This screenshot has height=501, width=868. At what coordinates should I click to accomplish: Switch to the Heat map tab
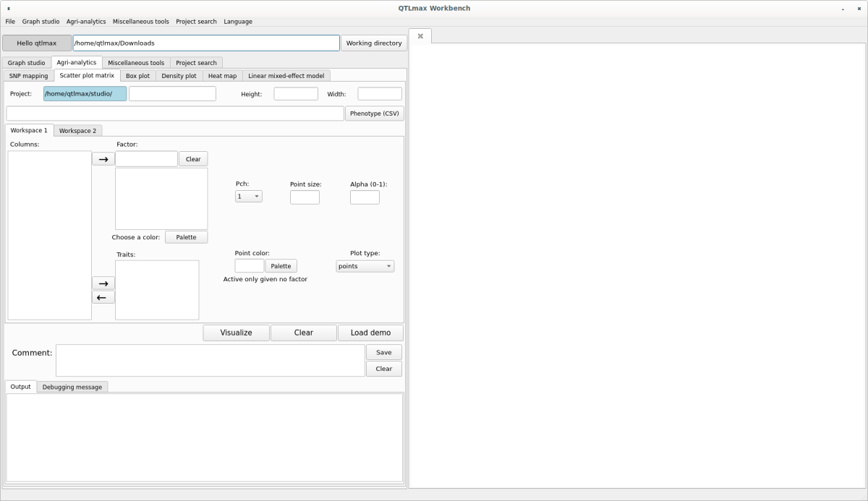pos(222,76)
